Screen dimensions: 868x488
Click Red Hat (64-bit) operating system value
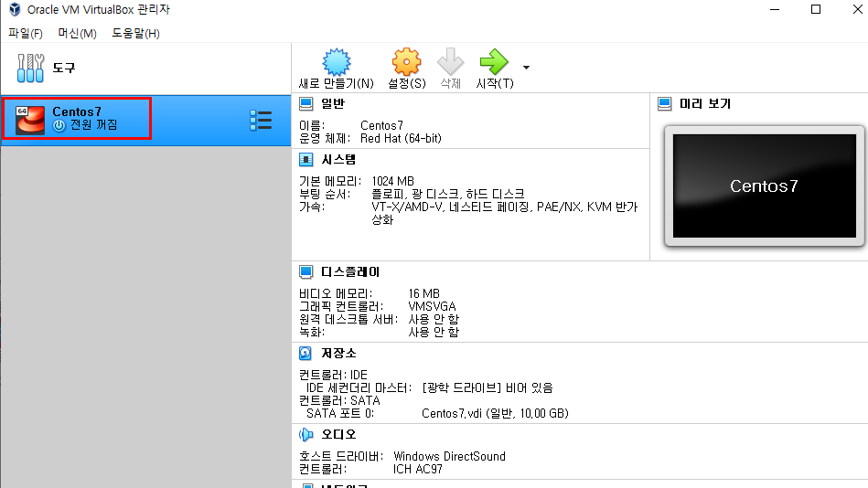401,138
